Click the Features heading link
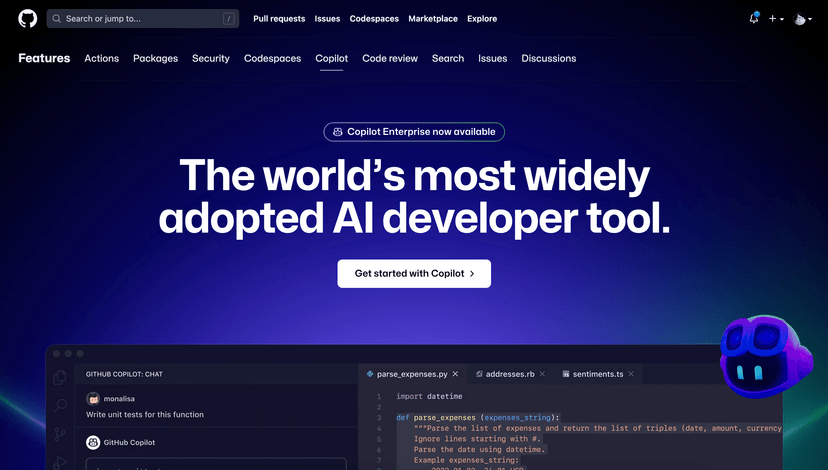Screen dimensions: 828x470 44,58
